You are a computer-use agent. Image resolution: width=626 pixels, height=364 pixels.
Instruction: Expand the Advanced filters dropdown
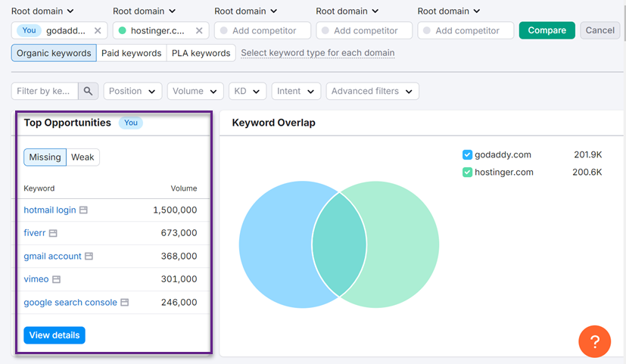[x=372, y=91]
